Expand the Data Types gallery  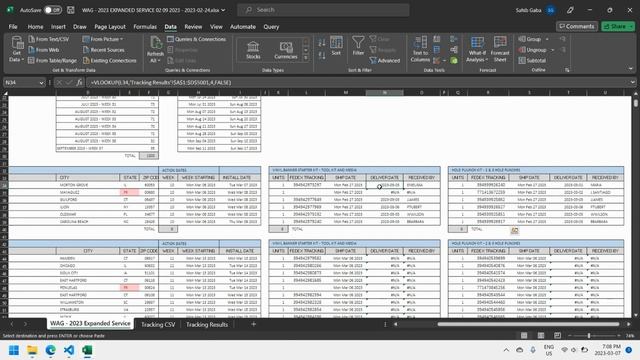pyautogui.click(x=306, y=58)
